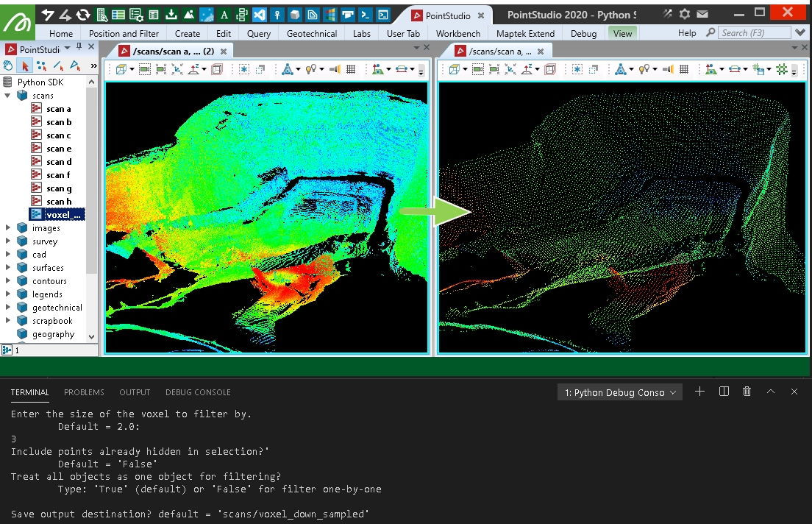Switch to the Maptek Extend ribbon tab
812x524 pixels.
[x=525, y=33]
